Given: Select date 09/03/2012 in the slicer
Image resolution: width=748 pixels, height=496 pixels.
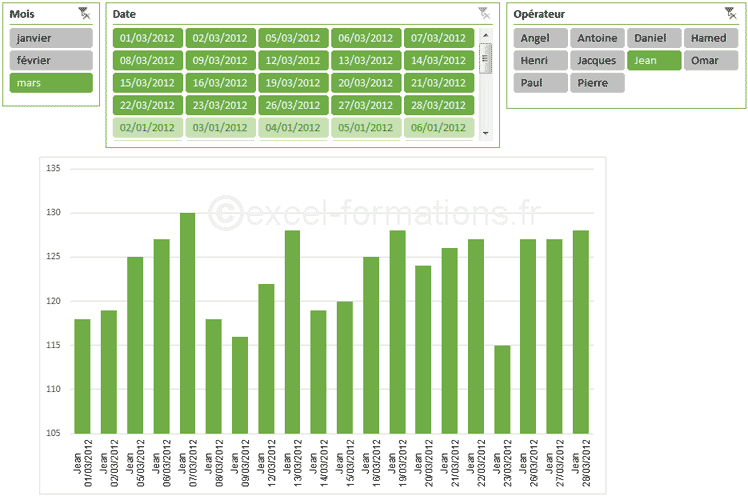Looking at the screenshot, I should [x=220, y=61].
